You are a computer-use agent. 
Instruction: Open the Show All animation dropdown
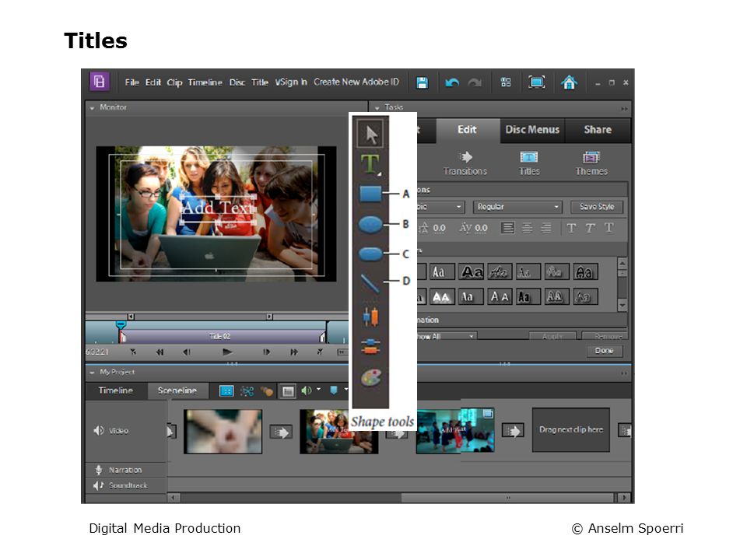tap(447, 336)
